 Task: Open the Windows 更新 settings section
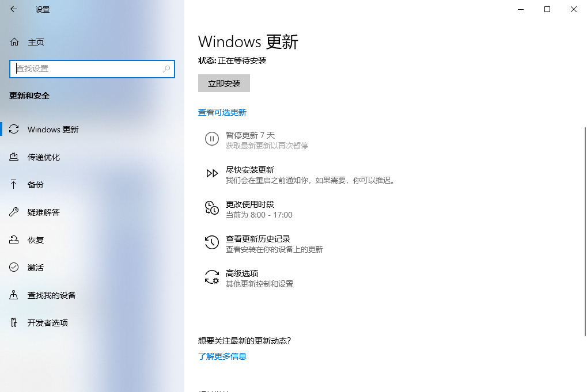click(53, 130)
